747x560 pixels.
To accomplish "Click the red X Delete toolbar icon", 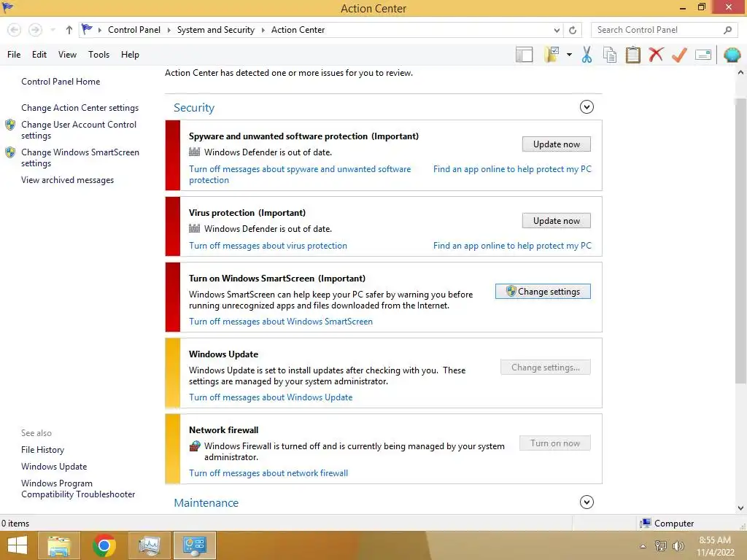I will click(656, 55).
